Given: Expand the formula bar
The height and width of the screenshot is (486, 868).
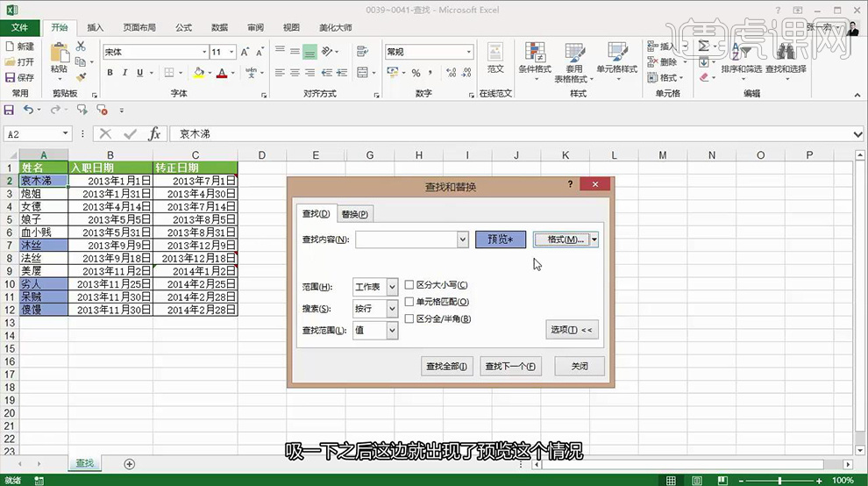Looking at the screenshot, I should 857,133.
